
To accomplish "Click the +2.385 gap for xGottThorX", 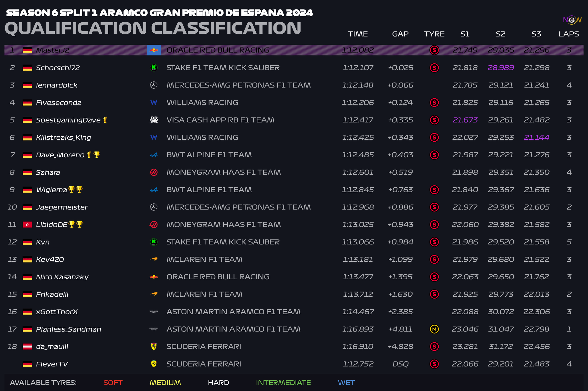I will point(401,312).
